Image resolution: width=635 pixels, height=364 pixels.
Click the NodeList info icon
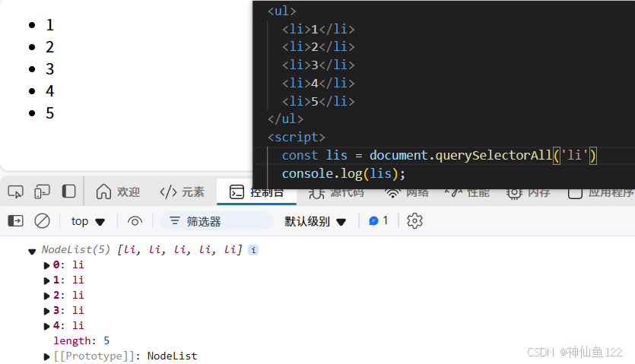point(253,250)
